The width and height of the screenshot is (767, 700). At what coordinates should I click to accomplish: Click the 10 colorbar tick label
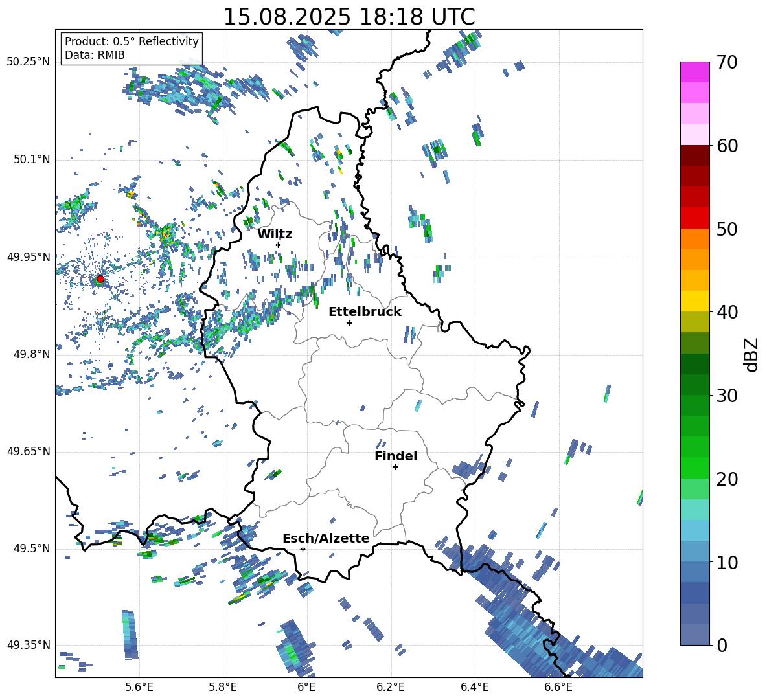click(x=727, y=562)
